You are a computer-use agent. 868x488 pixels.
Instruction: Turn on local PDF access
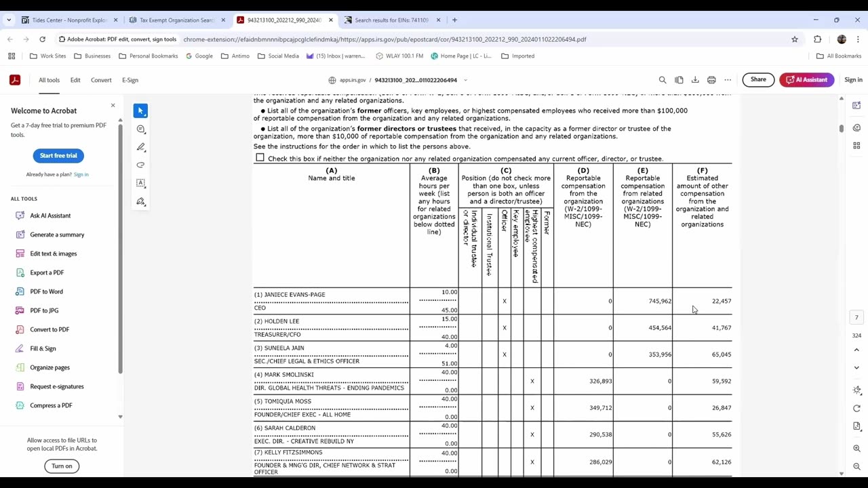pyautogui.click(x=62, y=466)
